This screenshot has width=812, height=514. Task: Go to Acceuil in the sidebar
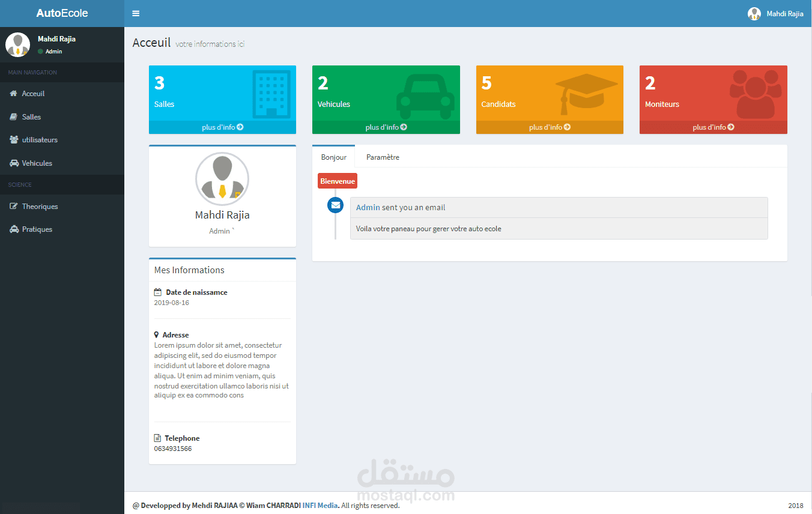[62, 94]
